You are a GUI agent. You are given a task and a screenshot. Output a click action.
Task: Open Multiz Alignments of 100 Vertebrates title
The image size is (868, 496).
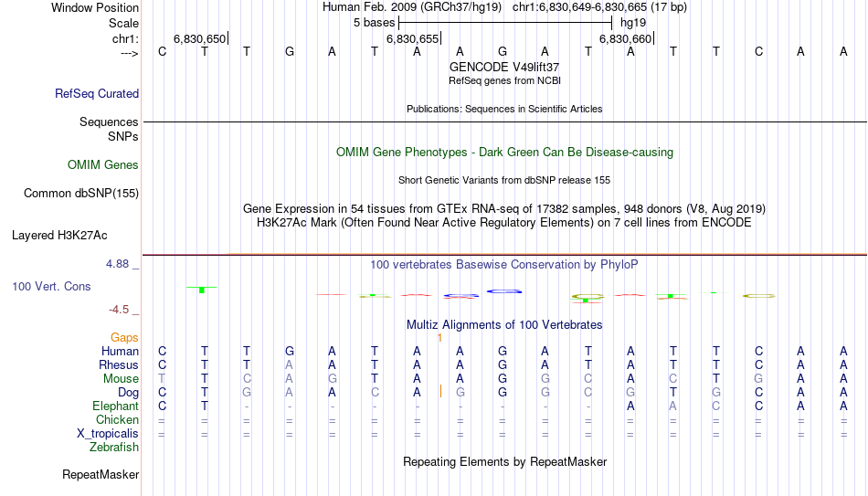504,325
